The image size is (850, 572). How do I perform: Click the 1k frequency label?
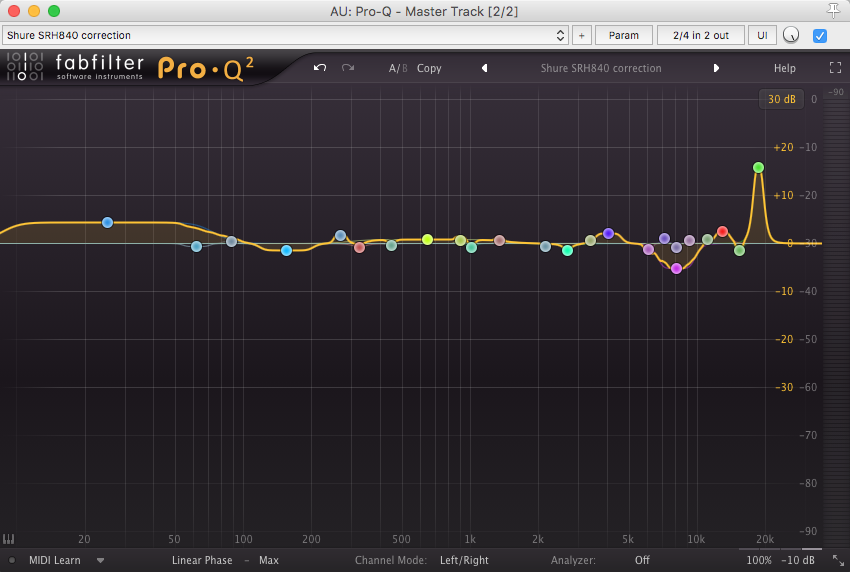469,539
